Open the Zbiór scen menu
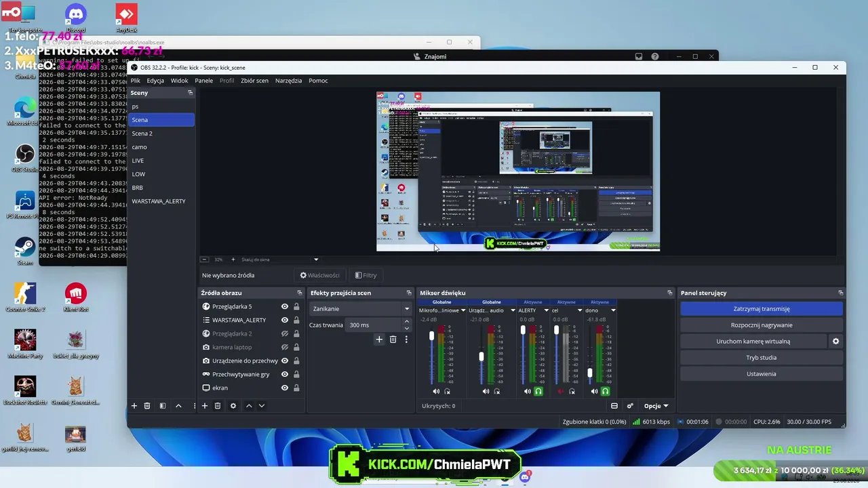Image resolution: width=868 pixels, height=488 pixels. click(x=254, y=81)
